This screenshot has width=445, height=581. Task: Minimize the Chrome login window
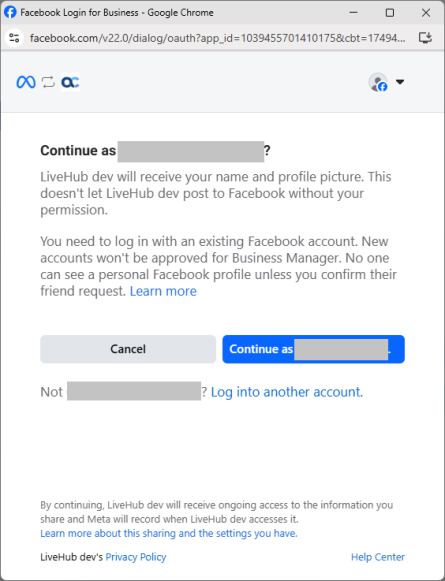coord(353,13)
